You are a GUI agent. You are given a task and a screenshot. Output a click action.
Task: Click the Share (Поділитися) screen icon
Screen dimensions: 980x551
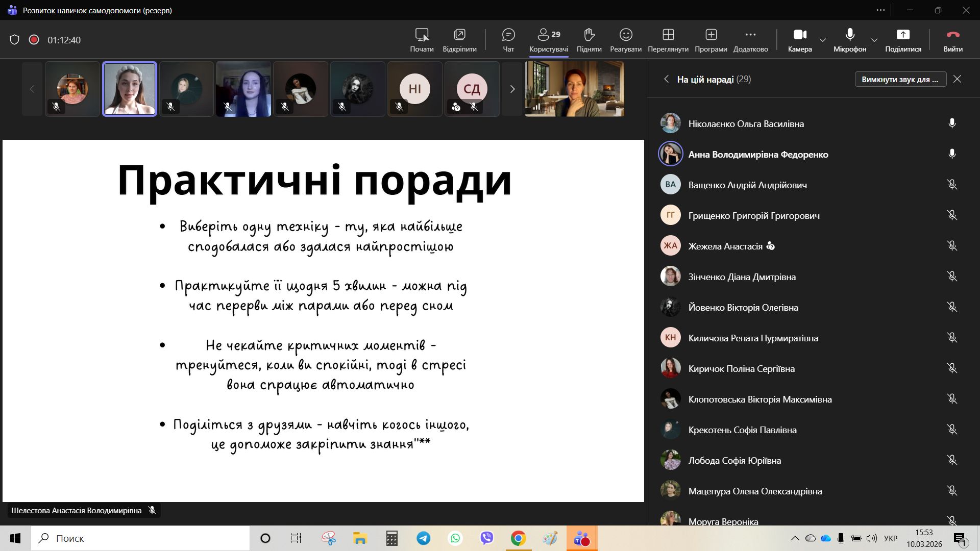[x=903, y=35]
